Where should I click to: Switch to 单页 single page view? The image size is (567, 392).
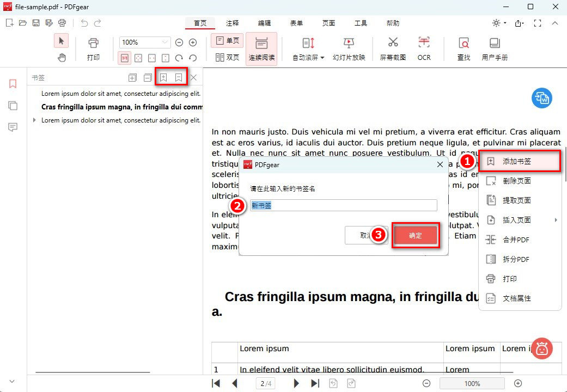pyautogui.click(x=228, y=41)
